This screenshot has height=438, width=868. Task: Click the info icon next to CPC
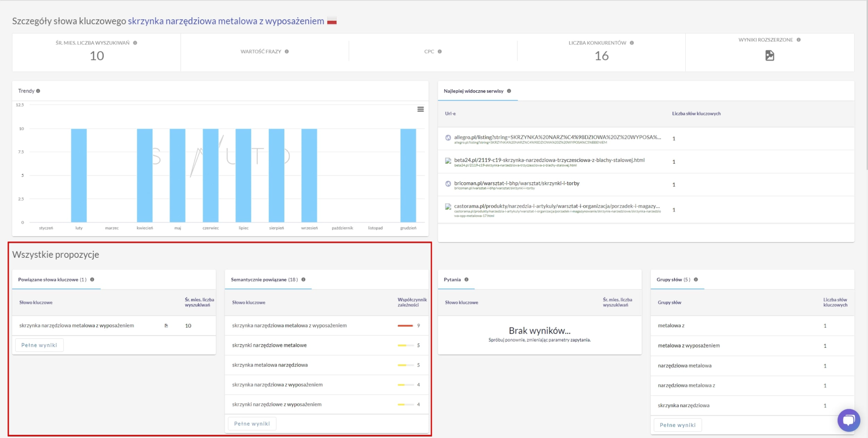(x=440, y=52)
